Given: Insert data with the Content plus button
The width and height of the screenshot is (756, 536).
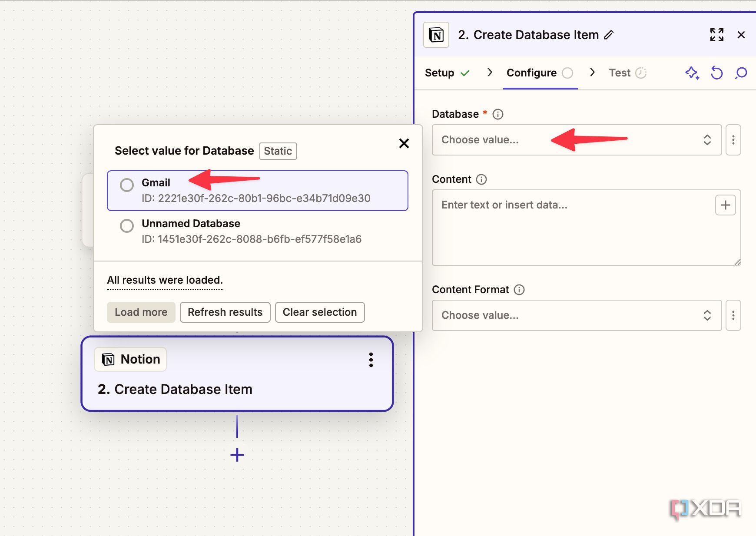Looking at the screenshot, I should click(x=726, y=205).
